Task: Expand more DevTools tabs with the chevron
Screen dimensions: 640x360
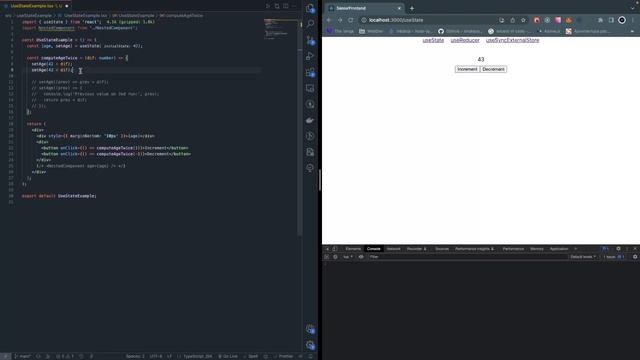Action: click(576, 249)
